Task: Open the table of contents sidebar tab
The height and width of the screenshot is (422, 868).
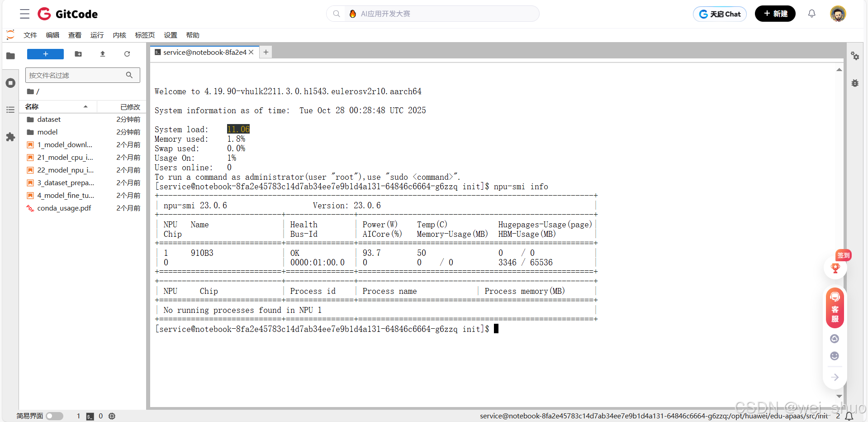Action: coord(10,110)
